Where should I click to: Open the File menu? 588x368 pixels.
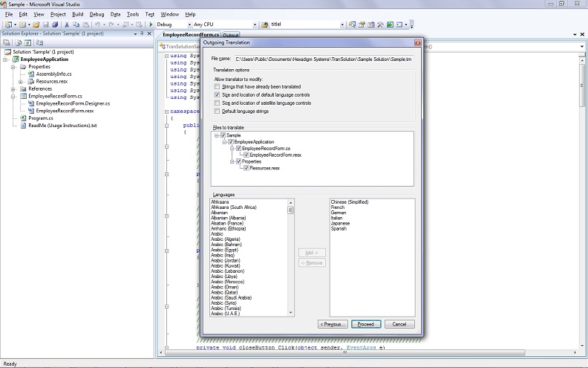(x=9, y=14)
